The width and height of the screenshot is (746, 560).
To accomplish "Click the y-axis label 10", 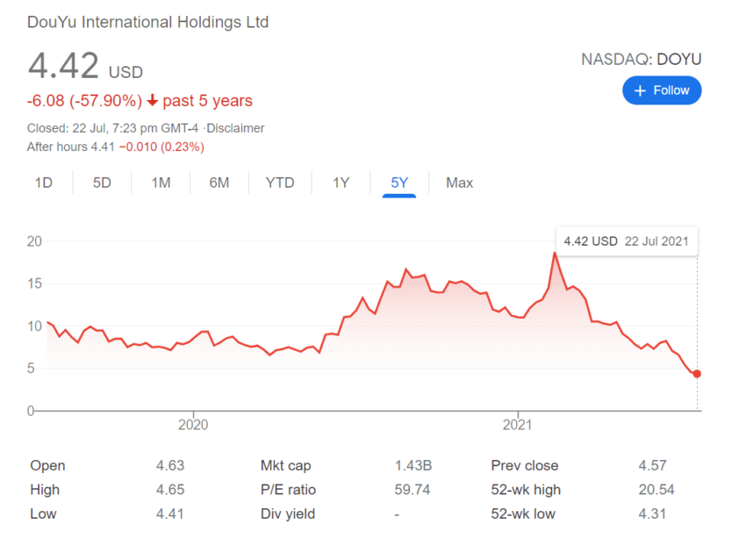I will 34,327.
